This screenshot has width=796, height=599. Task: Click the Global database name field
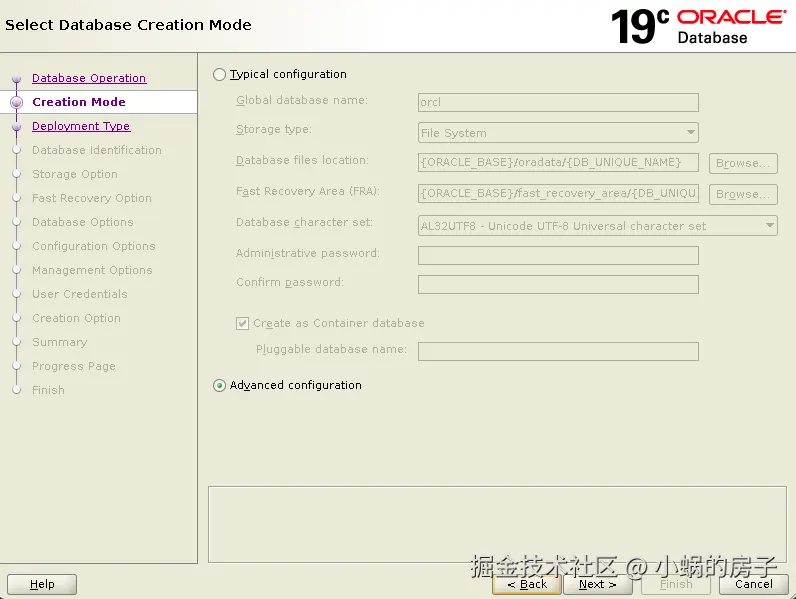tap(558, 102)
